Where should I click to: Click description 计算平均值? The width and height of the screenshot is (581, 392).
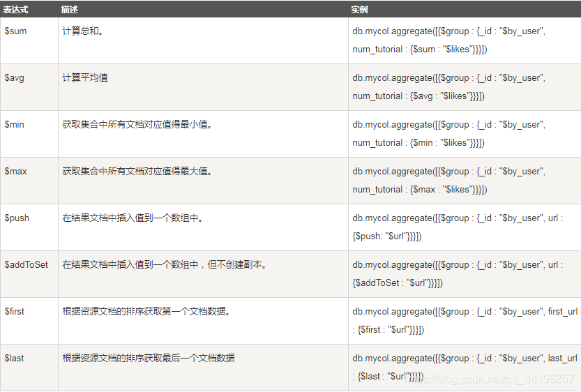click(x=85, y=78)
